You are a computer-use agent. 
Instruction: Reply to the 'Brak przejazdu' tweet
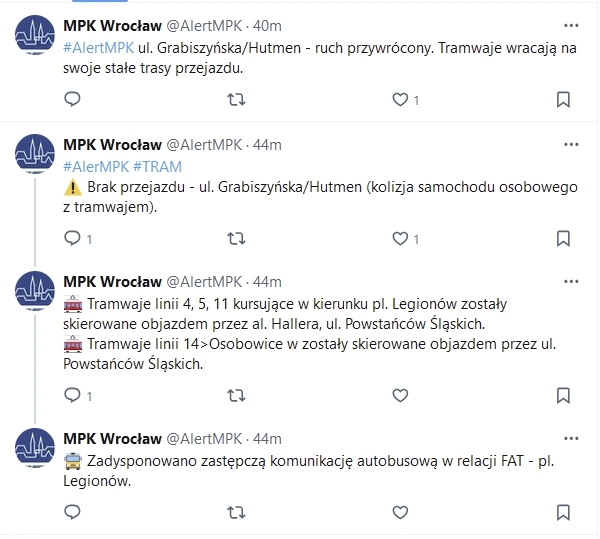tap(72, 238)
